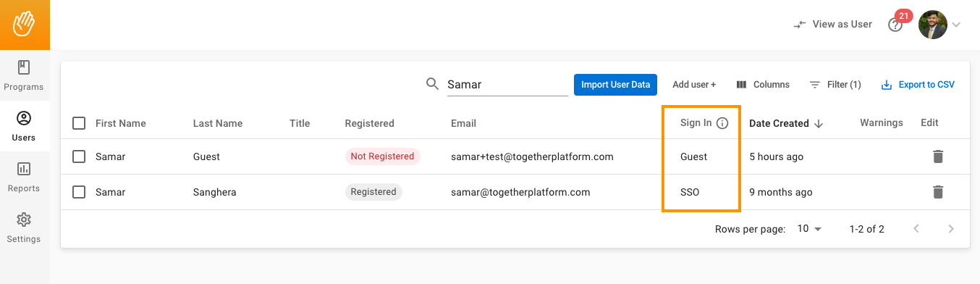Click the Sign In info icon

point(722,123)
